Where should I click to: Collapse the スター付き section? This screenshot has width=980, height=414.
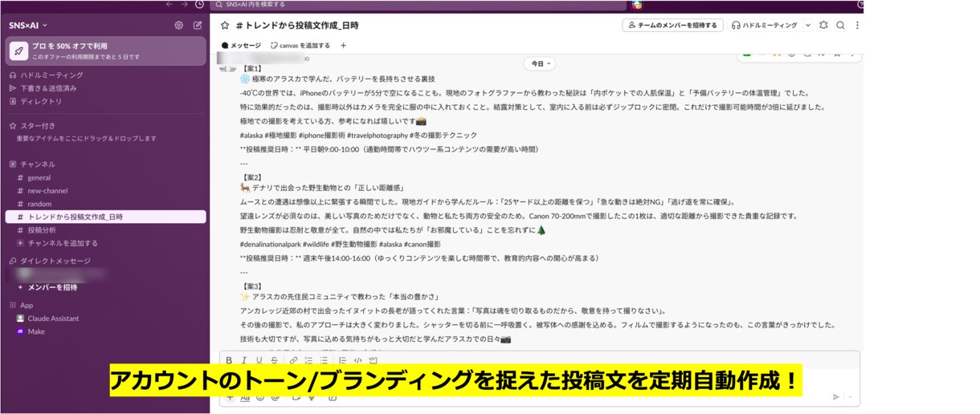pos(31,126)
